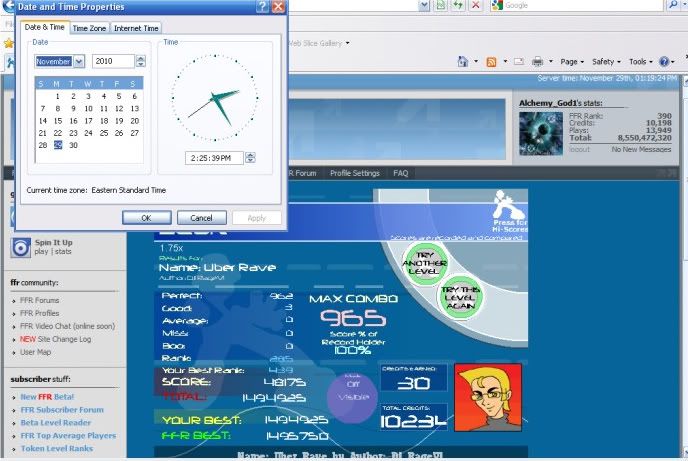
Task: Expand the Safety menu dropdown
Action: (x=607, y=62)
